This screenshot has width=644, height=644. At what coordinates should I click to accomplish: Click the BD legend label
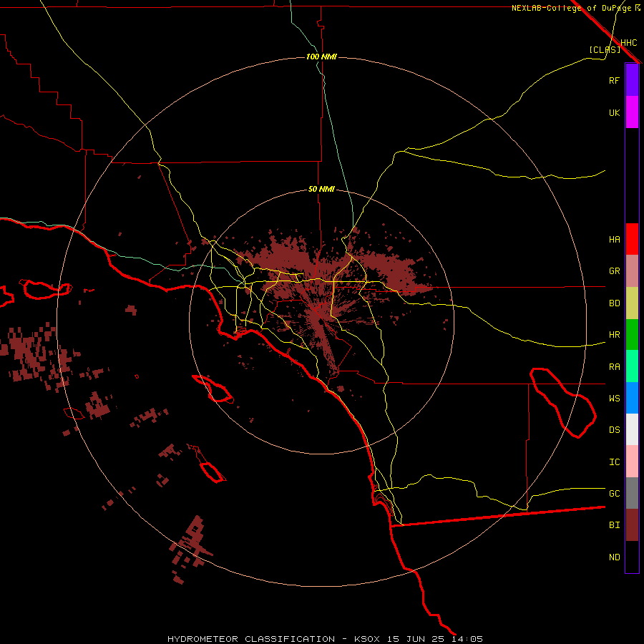pyautogui.click(x=614, y=303)
